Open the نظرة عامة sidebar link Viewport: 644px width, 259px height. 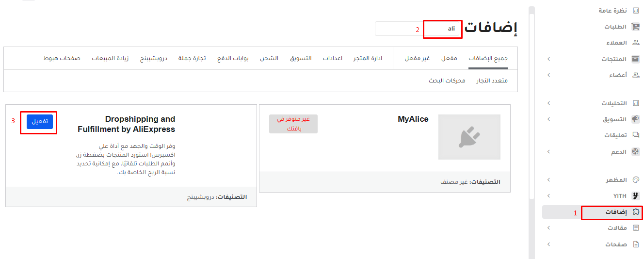[613, 11]
